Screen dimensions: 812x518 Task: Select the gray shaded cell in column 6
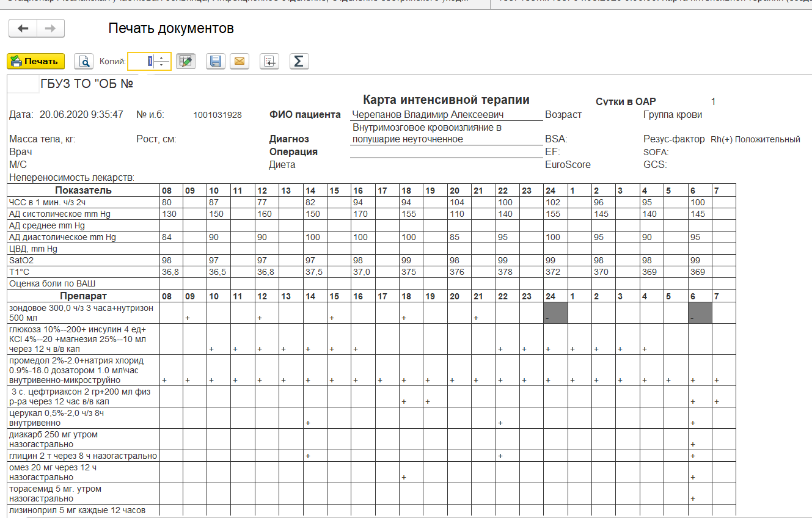pos(700,313)
